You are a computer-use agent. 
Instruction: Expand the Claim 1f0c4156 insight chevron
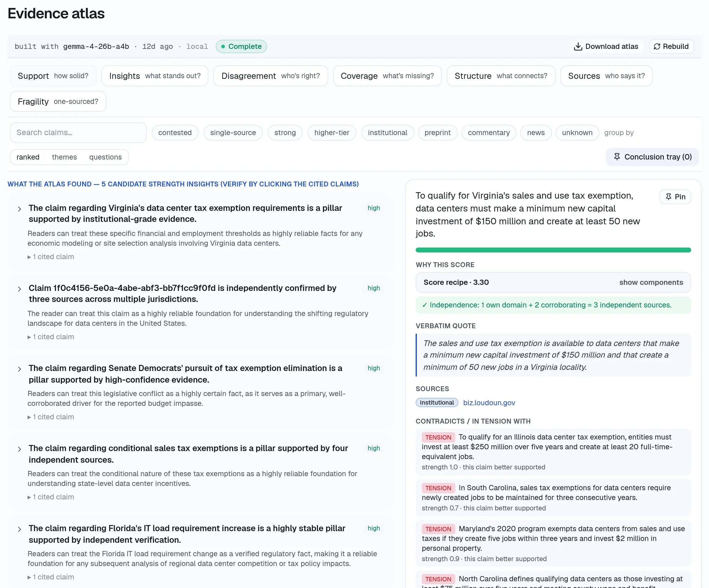click(20, 289)
